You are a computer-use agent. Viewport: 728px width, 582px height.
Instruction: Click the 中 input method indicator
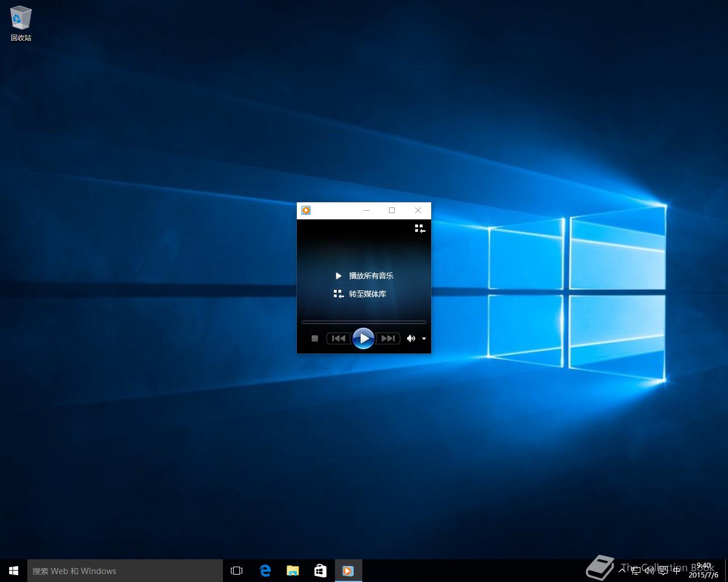[676, 571]
